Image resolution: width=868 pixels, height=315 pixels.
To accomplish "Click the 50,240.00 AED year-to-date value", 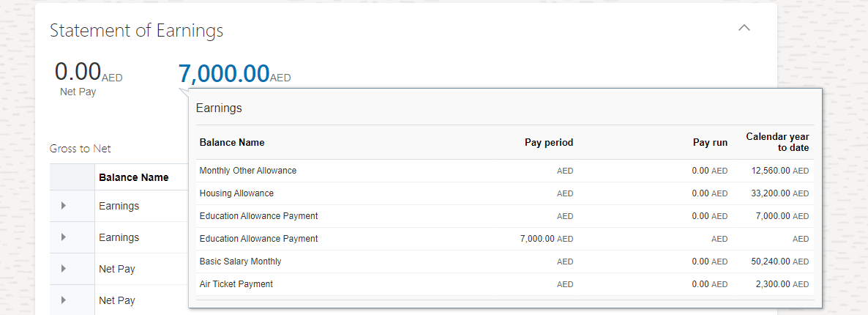I will coord(778,262).
